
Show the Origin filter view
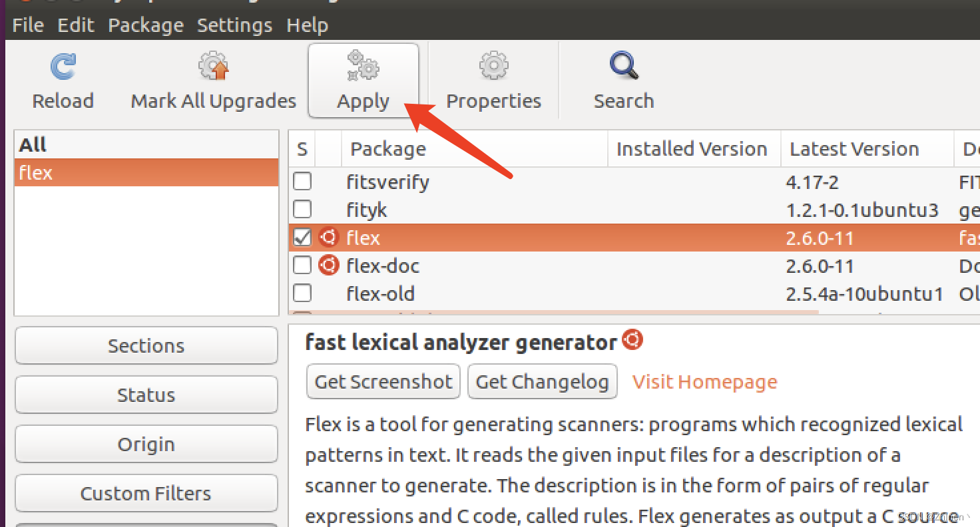pos(146,444)
